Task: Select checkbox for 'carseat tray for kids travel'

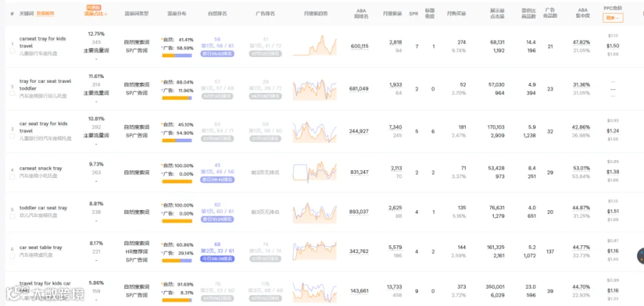Action: pyautogui.click(x=12, y=50)
